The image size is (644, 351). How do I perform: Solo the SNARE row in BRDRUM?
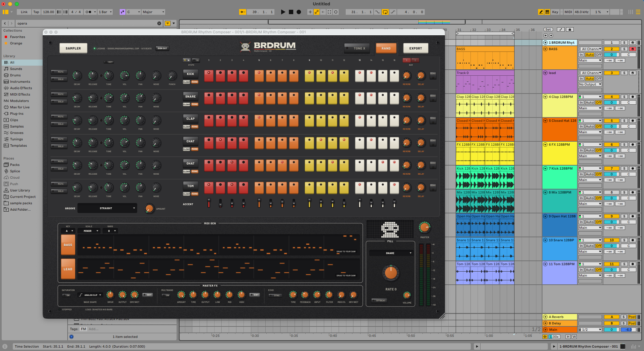pos(59,102)
